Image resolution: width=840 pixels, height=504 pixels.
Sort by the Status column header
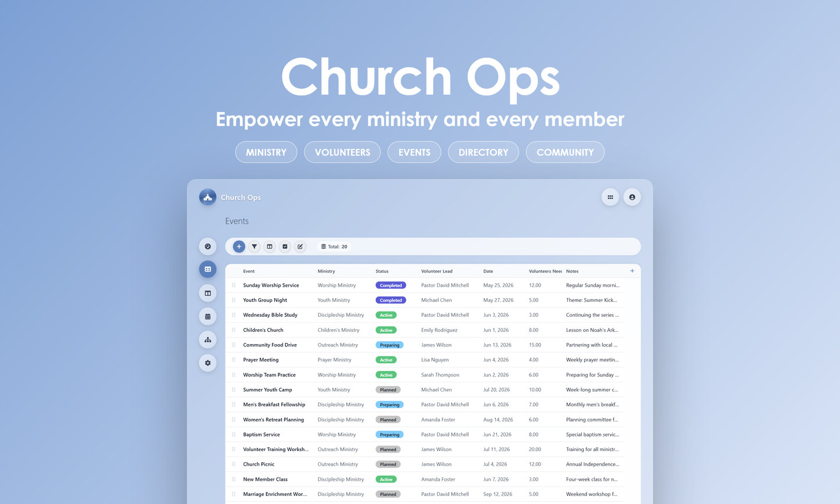point(382,271)
